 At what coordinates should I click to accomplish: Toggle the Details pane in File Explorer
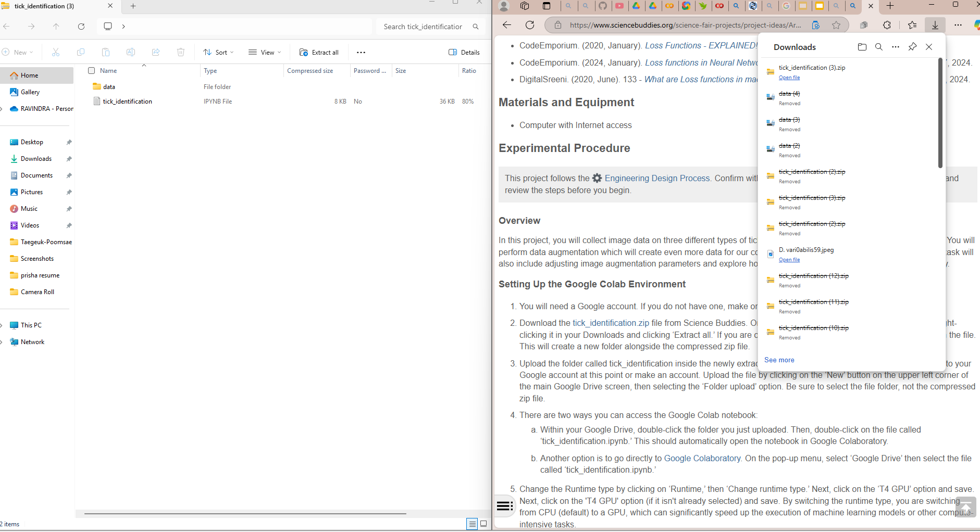pyautogui.click(x=464, y=52)
